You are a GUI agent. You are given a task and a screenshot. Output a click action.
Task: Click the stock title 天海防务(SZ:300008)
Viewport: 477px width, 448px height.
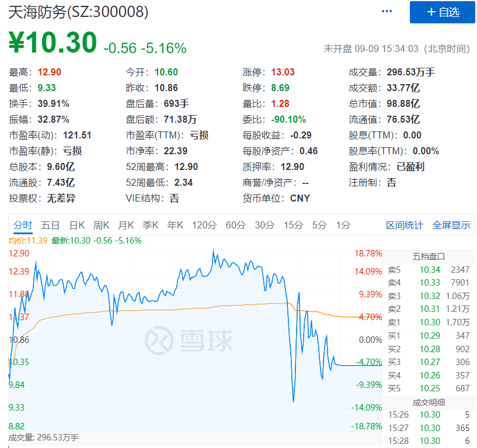pyautogui.click(x=78, y=12)
